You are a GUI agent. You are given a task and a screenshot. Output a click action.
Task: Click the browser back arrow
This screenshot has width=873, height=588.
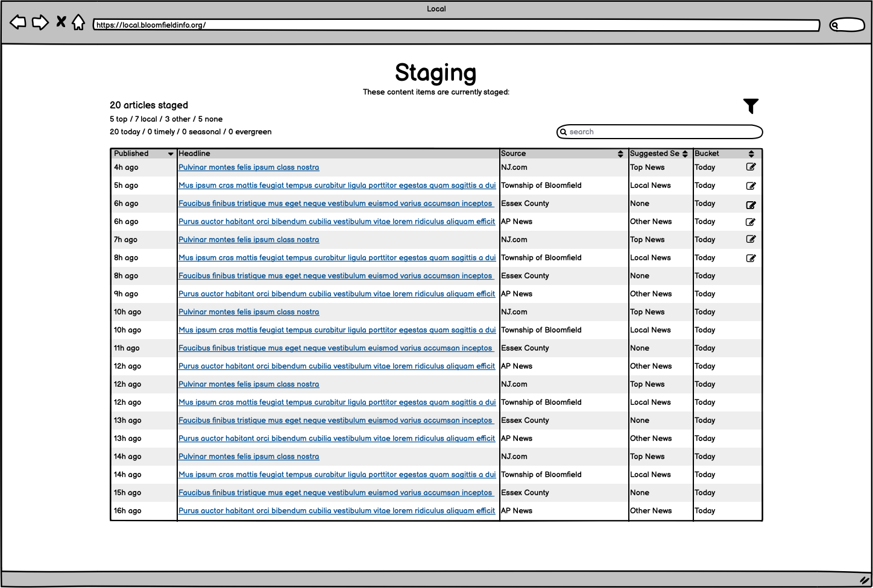coord(18,23)
